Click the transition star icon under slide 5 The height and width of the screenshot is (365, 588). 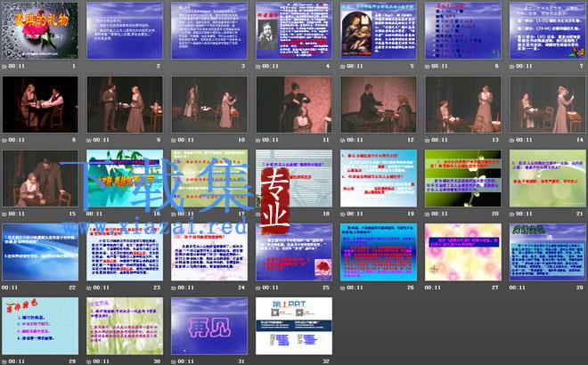pos(343,67)
